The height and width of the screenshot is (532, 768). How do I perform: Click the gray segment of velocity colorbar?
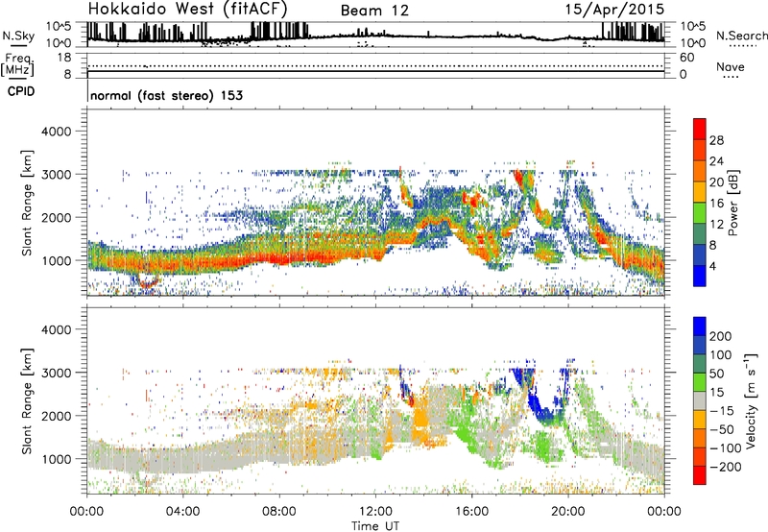pos(700,400)
